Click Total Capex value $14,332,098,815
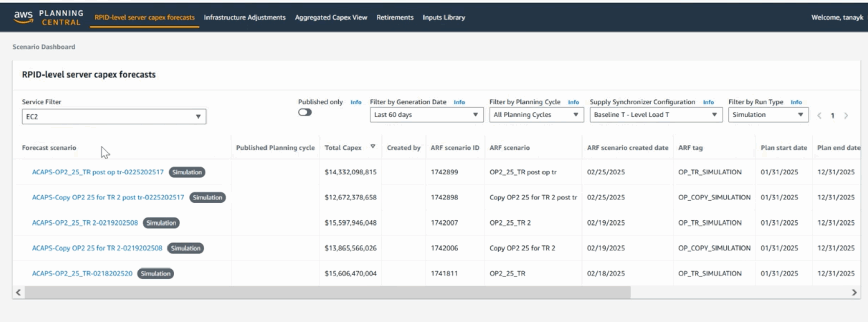Viewport: 868px width, 322px height. pos(351,172)
